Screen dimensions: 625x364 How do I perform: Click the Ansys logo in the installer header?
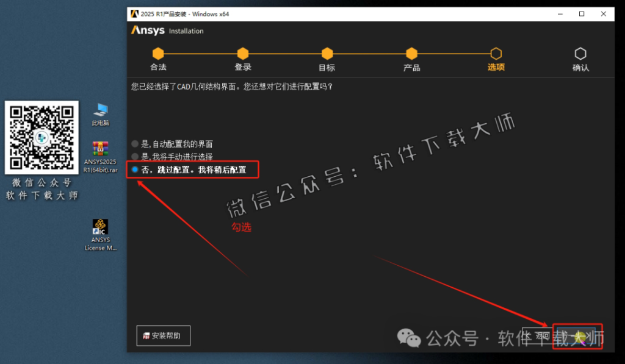click(146, 30)
